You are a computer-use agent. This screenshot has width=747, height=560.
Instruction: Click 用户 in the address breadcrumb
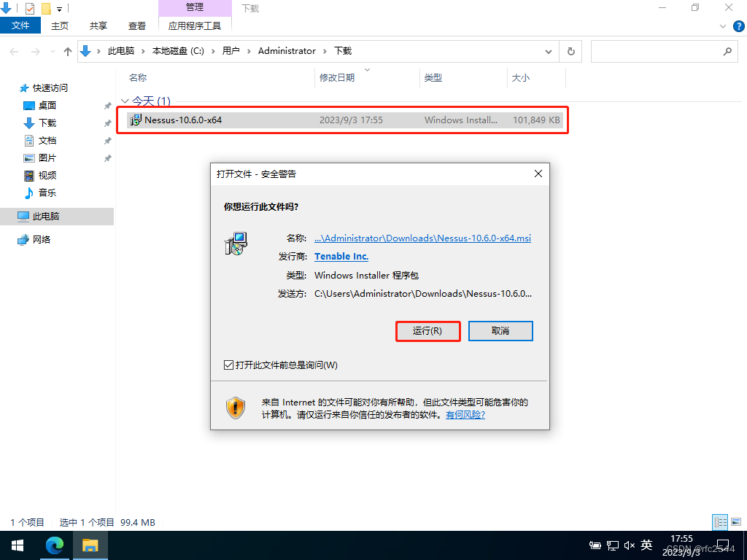click(231, 51)
